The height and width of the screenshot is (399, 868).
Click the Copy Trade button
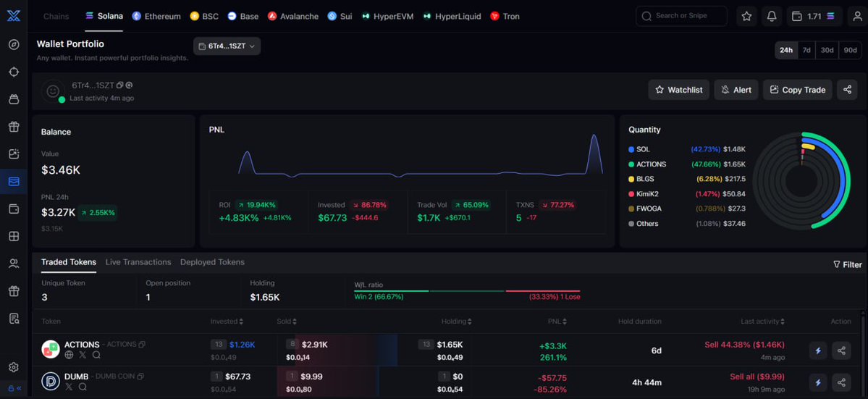tap(798, 90)
